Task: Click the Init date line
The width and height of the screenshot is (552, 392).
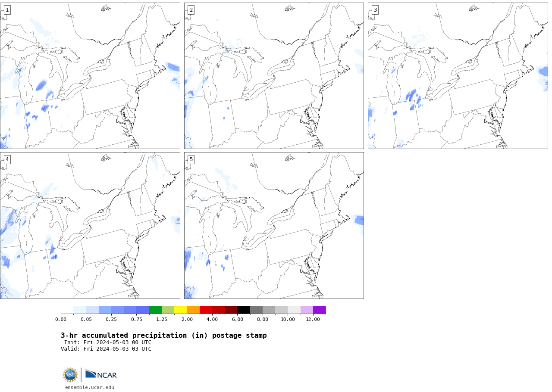Action: [x=108, y=342]
